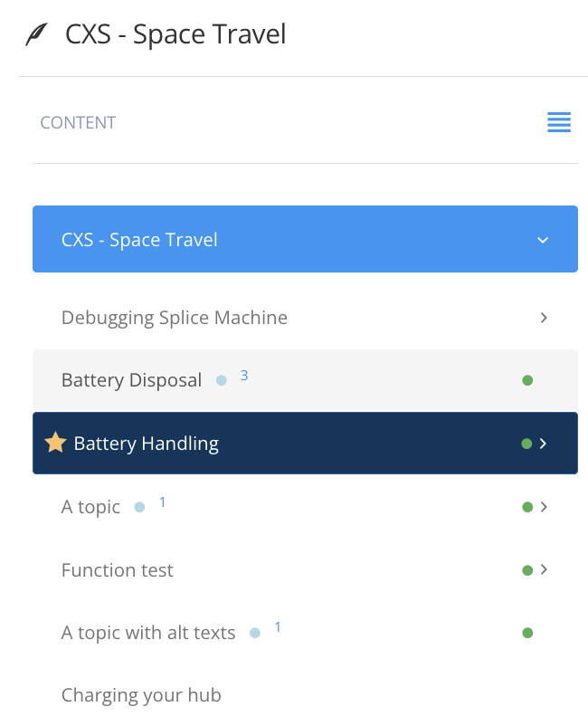Open the comment badge on Battery Disposal
588x726 pixels.
222,381
